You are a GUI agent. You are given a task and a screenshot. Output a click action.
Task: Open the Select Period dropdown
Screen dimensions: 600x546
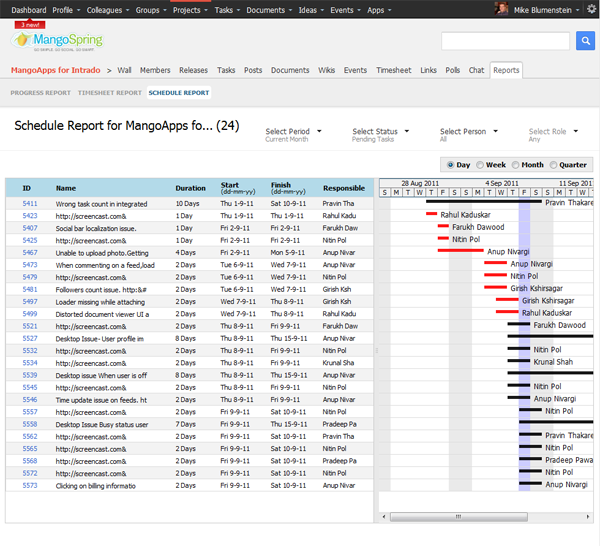click(x=293, y=131)
